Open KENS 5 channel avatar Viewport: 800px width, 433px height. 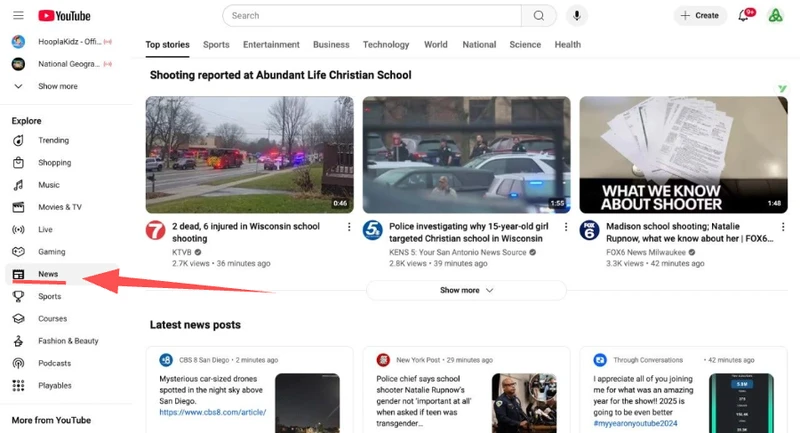pyautogui.click(x=372, y=231)
